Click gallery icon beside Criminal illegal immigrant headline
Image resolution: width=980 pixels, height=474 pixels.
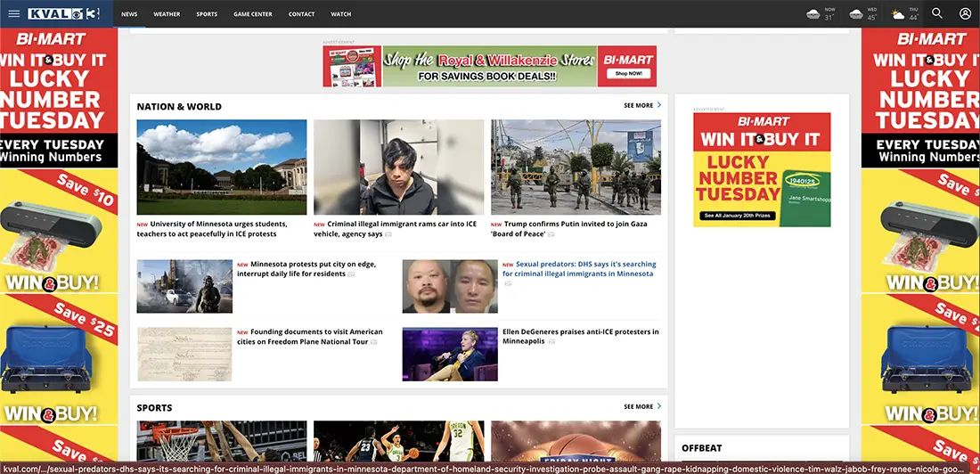point(388,234)
